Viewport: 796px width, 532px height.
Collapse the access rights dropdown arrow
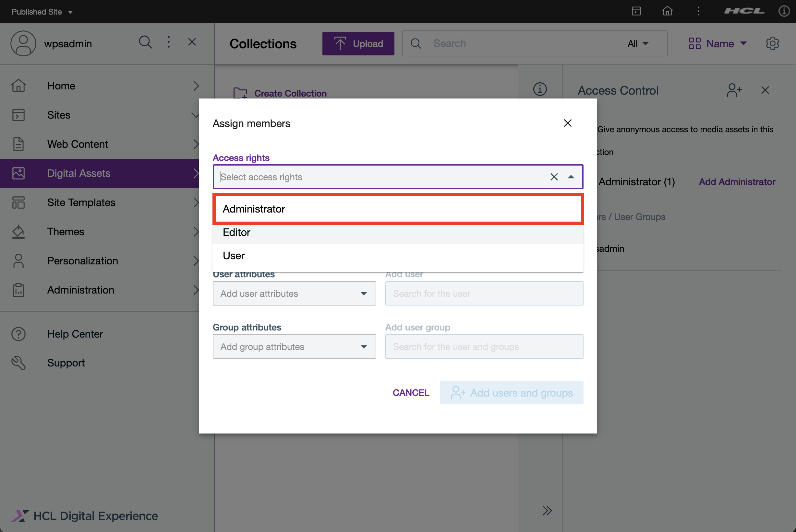point(571,177)
